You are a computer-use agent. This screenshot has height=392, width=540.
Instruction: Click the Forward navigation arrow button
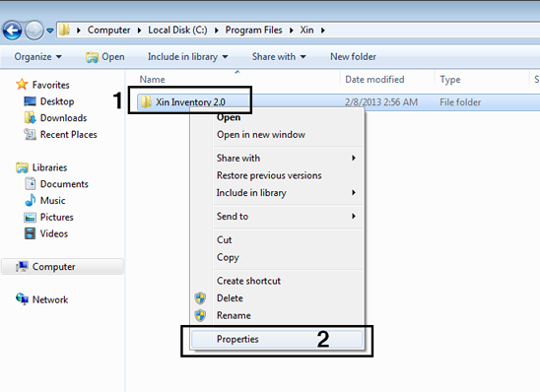point(34,31)
